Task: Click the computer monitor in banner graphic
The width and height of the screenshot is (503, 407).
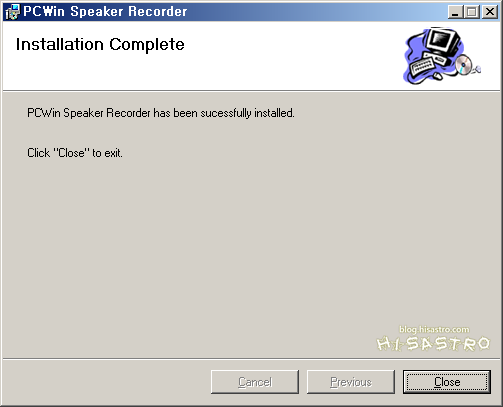Action: (x=443, y=41)
